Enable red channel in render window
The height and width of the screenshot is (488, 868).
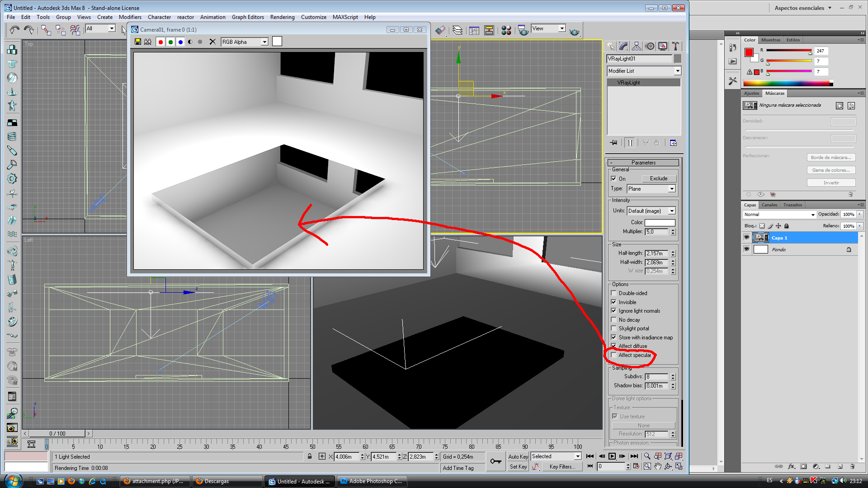pyautogui.click(x=160, y=42)
